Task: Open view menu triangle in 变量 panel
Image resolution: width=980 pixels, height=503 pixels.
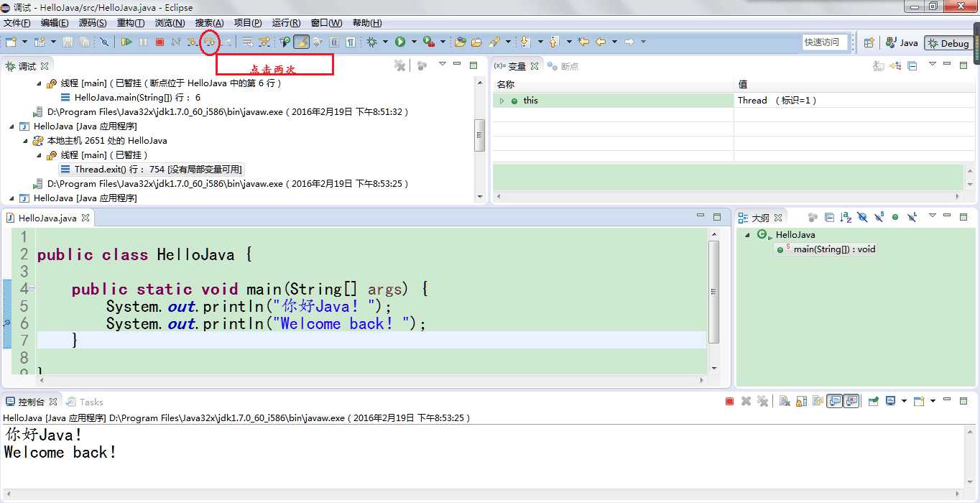Action: (x=933, y=65)
